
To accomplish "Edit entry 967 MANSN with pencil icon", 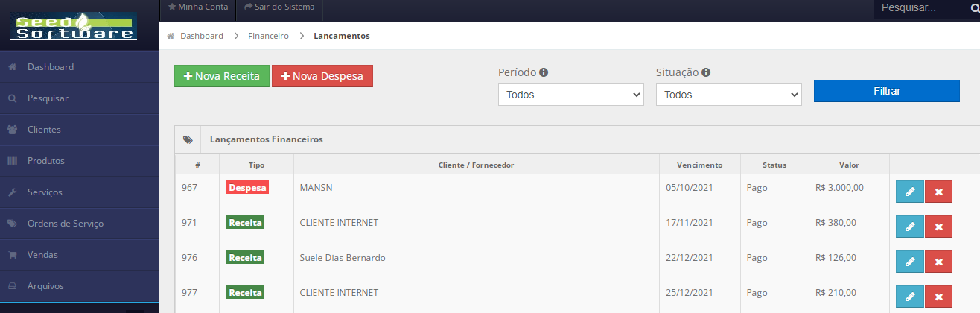I will click(909, 192).
